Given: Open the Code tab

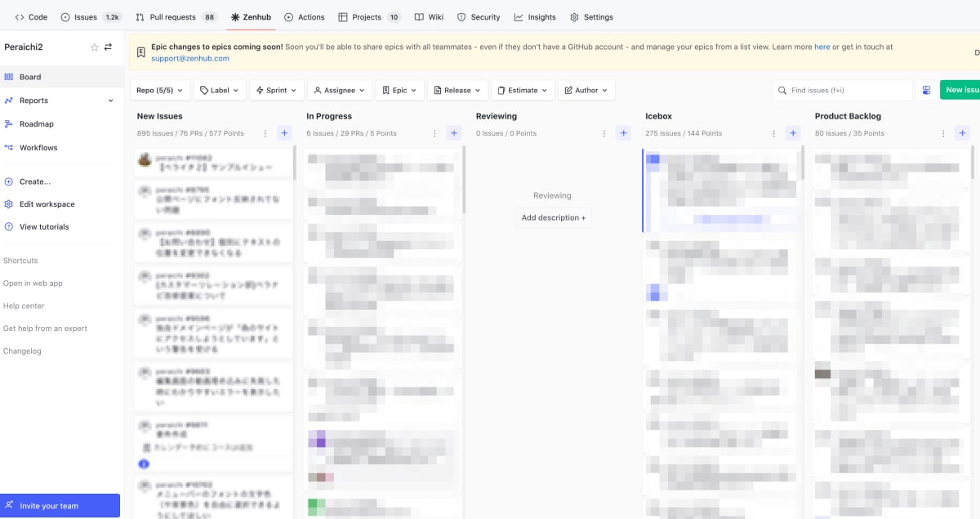Looking at the screenshot, I should (x=31, y=17).
